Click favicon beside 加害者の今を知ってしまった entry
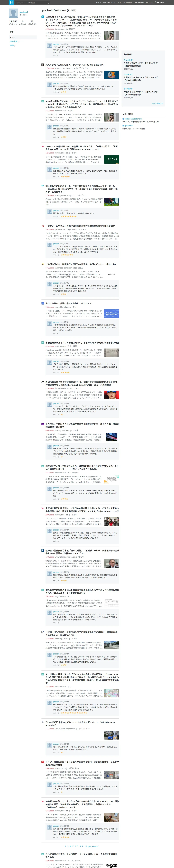 pyautogui.click(x=43, y=801)
